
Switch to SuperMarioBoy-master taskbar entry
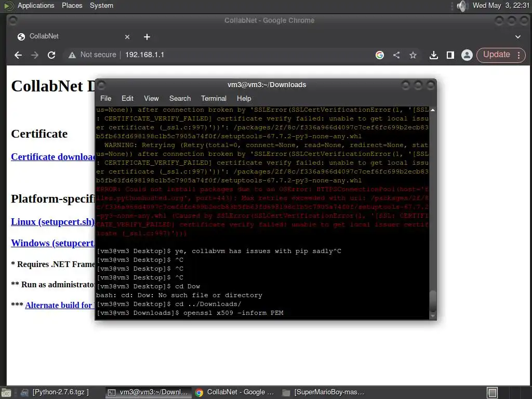pyautogui.click(x=324, y=392)
